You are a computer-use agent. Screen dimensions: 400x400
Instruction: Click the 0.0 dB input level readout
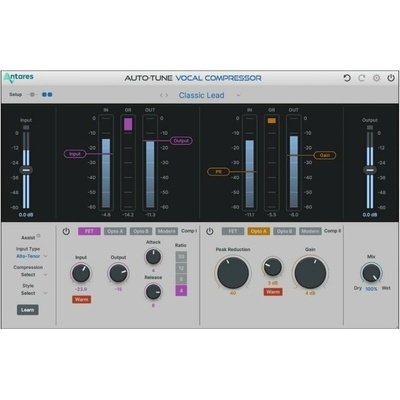(x=26, y=215)
